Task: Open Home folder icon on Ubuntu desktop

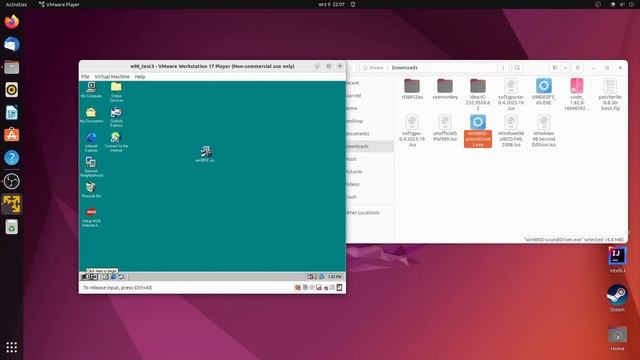Action: point(617,338)
